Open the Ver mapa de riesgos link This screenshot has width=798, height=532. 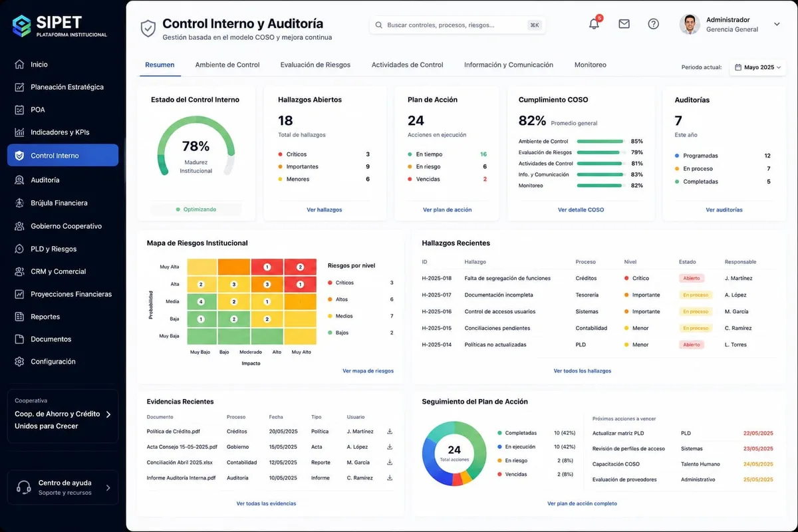[368, 370]
